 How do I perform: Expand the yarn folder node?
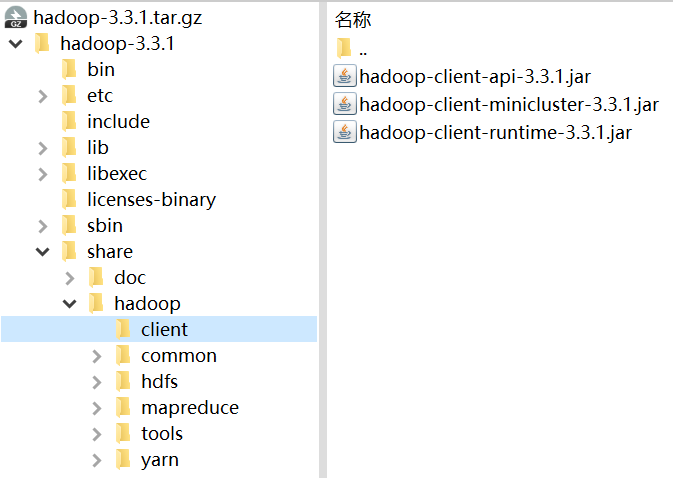(x=97, y=460)
